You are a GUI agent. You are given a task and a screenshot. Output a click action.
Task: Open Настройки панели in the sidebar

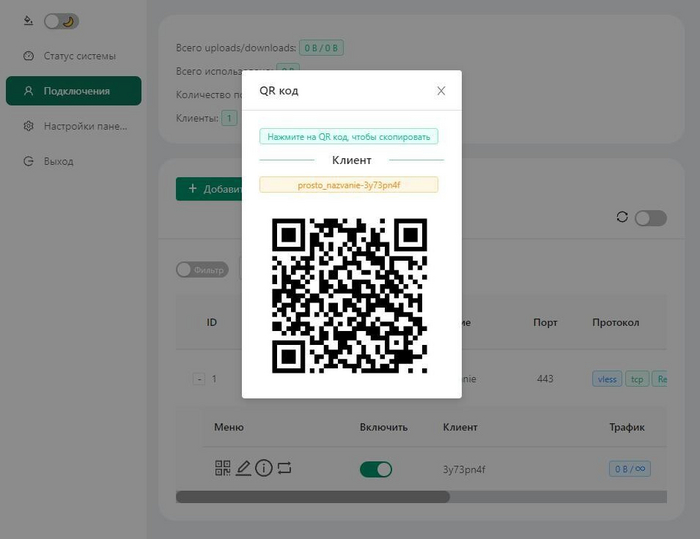(x=74, y=126)
